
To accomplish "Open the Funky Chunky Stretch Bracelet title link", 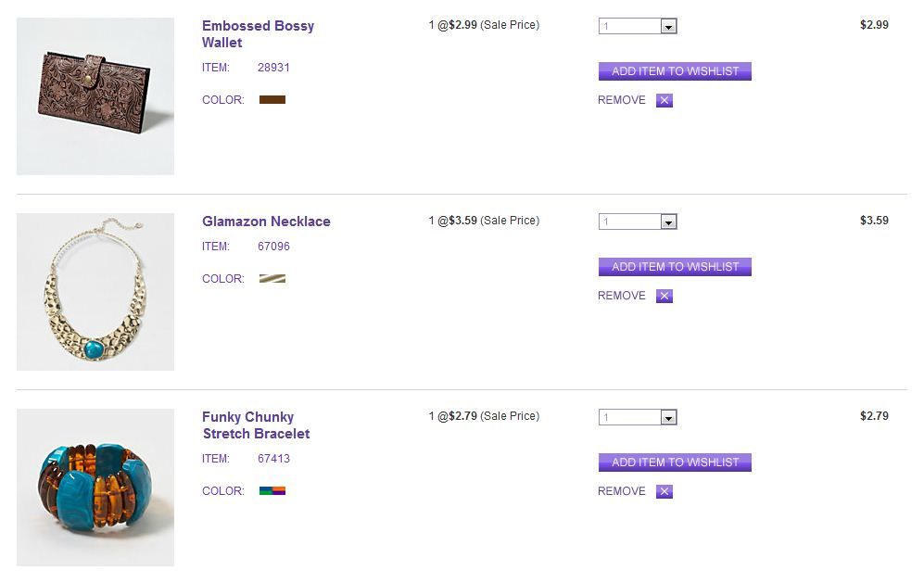I will tap(256, 425).
